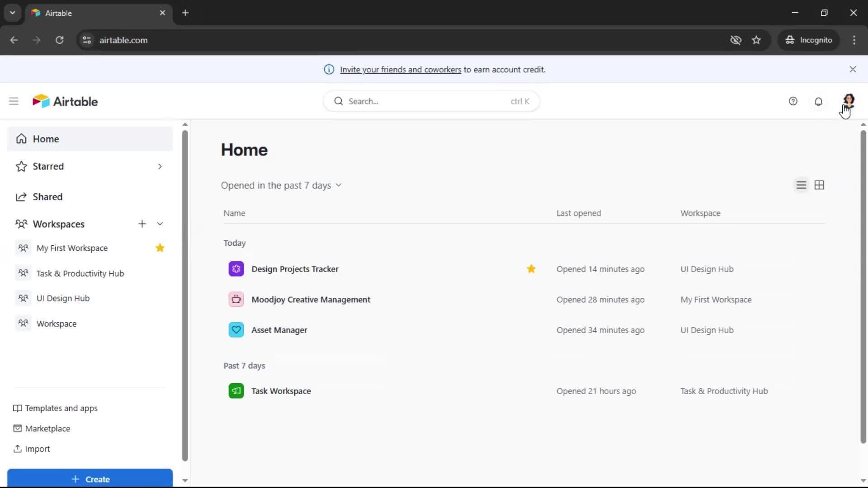The width and height of the screenshot is (868, 488).
Task: Open the account profile avatar
Action: point(849,100)
